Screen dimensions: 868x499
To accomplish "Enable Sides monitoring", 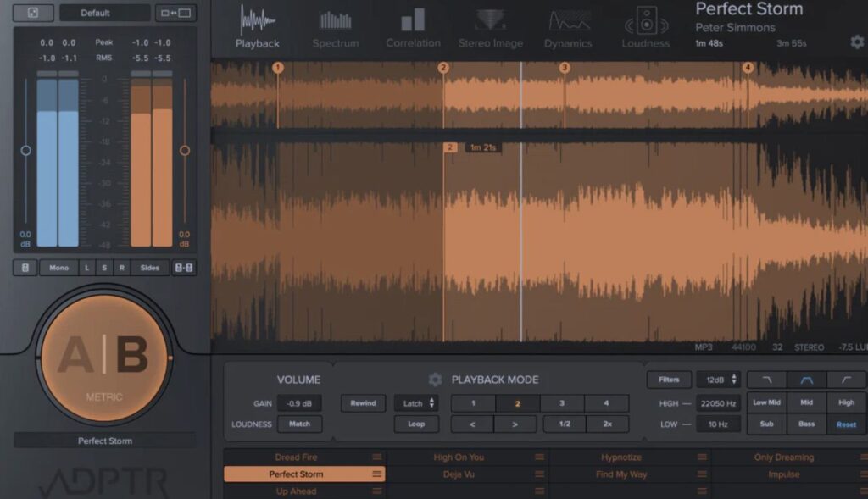I will (x=149, y=268).
